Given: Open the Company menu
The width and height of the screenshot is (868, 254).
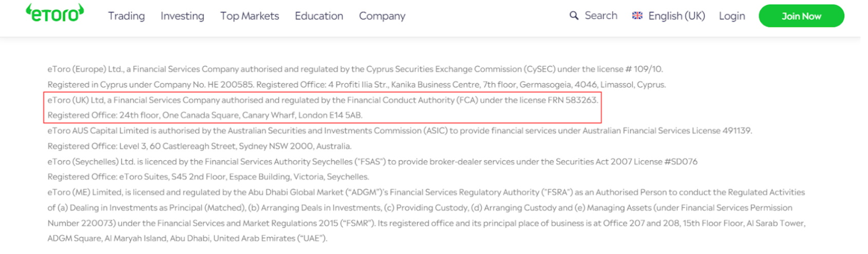Looking at the screenshot, I should click(x=382, y=16).
